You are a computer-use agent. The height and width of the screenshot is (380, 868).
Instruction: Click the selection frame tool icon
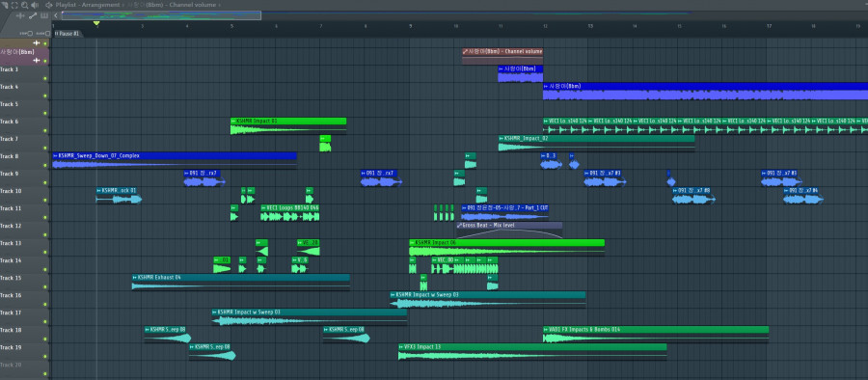(x=14, y=5)
